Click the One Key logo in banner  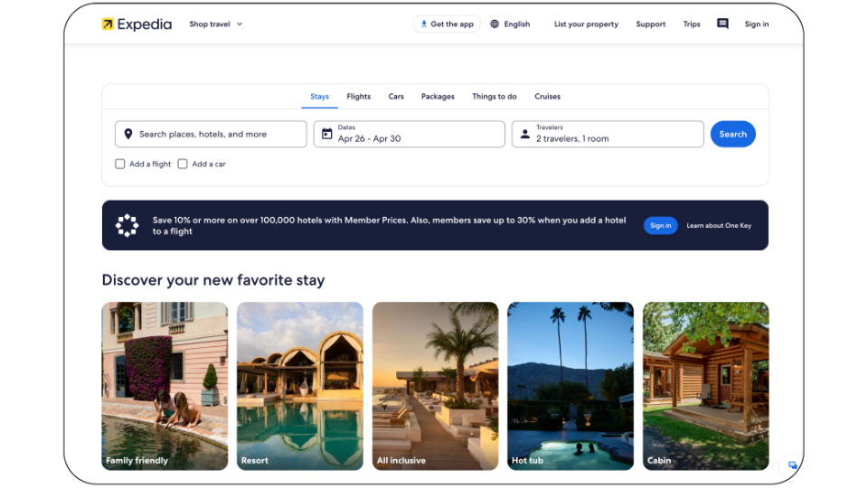(127, 225)
